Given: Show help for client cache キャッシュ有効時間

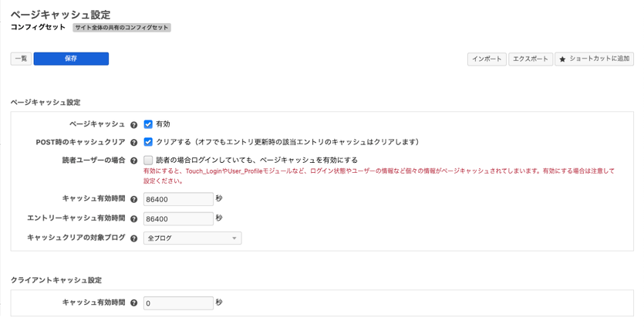Looking at the screenshot, I should (x=134, y=303).
